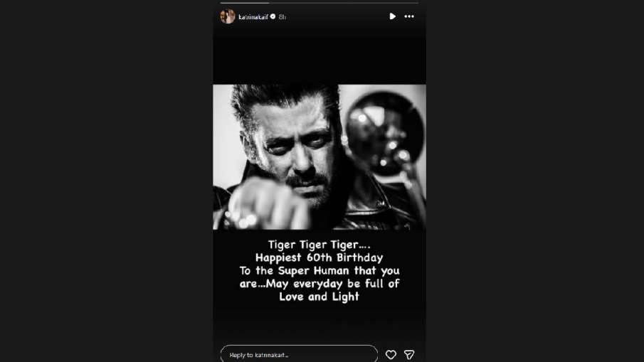
Task: Click the Love and Light text line
Action: click(319, 297)
